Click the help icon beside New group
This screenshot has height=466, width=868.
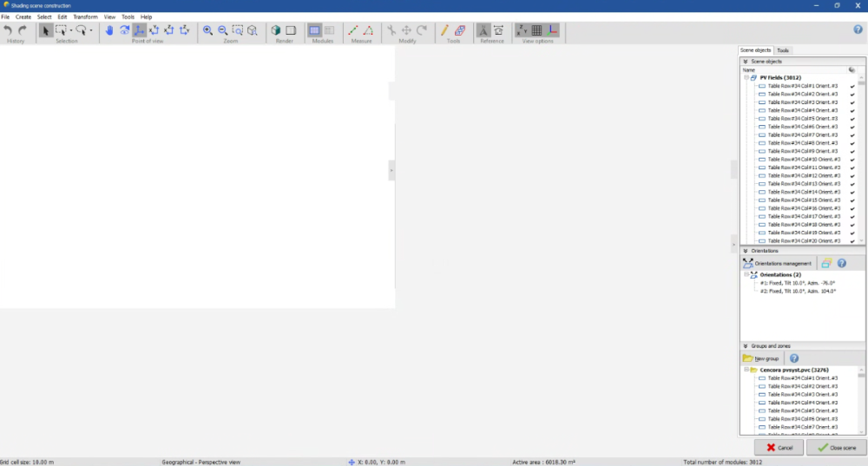tap(793, 358)
